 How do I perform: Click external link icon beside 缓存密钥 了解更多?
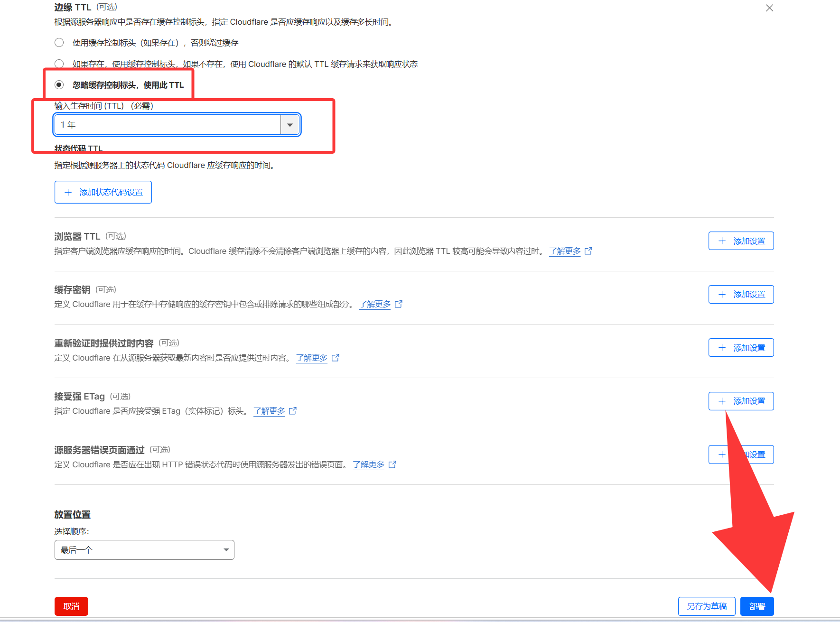[399, 304]
